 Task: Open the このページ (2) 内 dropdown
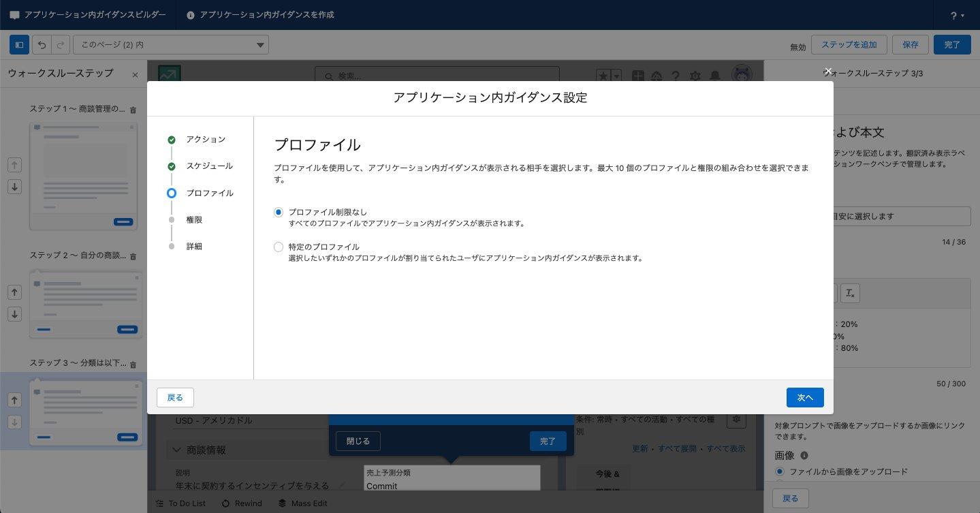pos(170,44)
